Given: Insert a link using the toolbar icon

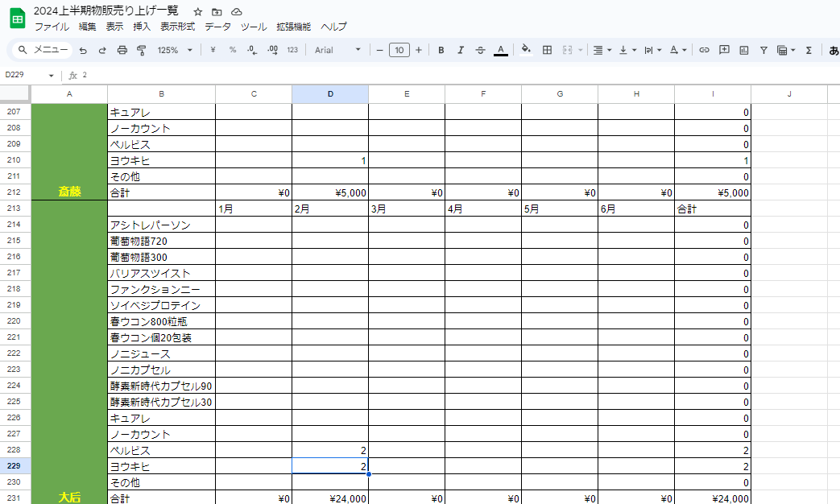Looking at the screenshot, I should tap(704, 50).
